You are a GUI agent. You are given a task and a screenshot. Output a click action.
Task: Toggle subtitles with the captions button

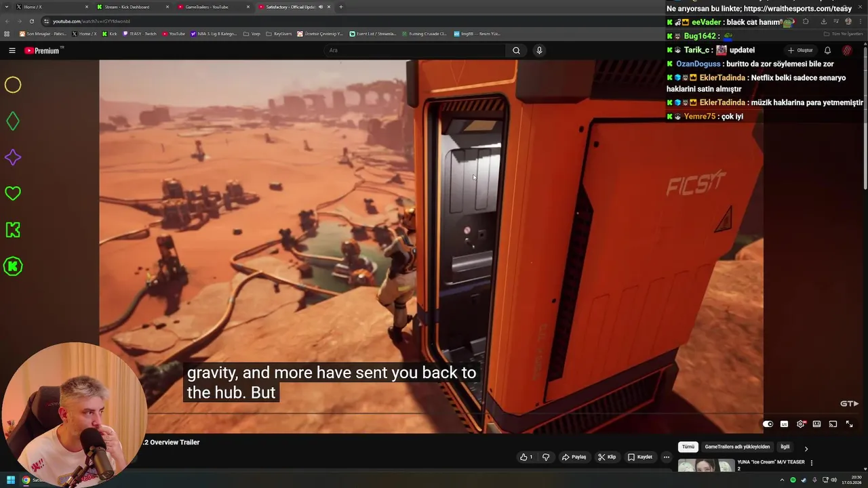[x=784, y=424]
